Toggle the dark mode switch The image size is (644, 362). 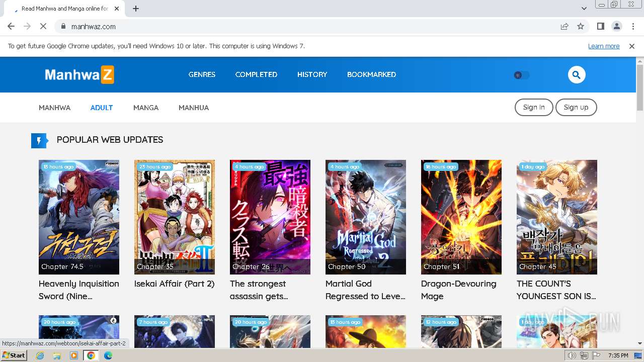(x=521, y=75)
